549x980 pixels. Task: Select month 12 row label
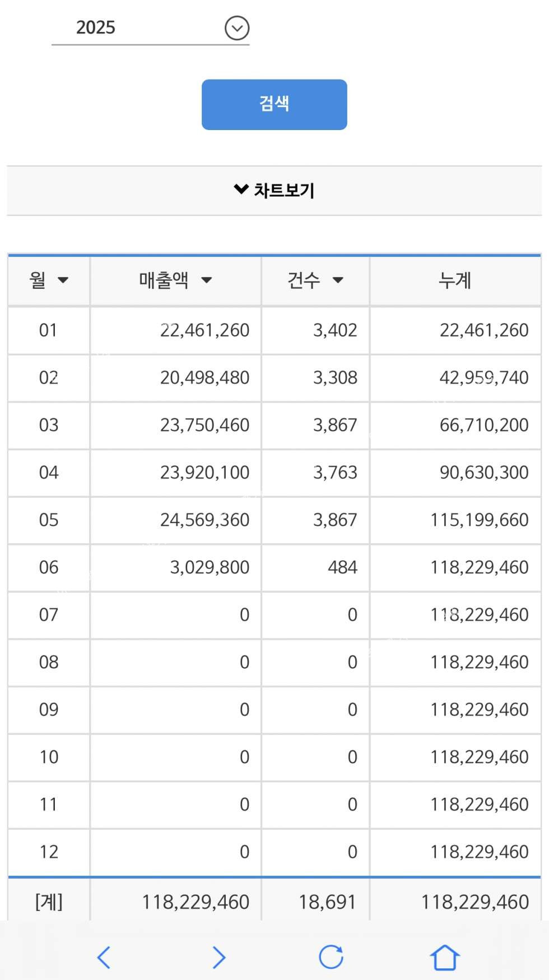[49, 852]
